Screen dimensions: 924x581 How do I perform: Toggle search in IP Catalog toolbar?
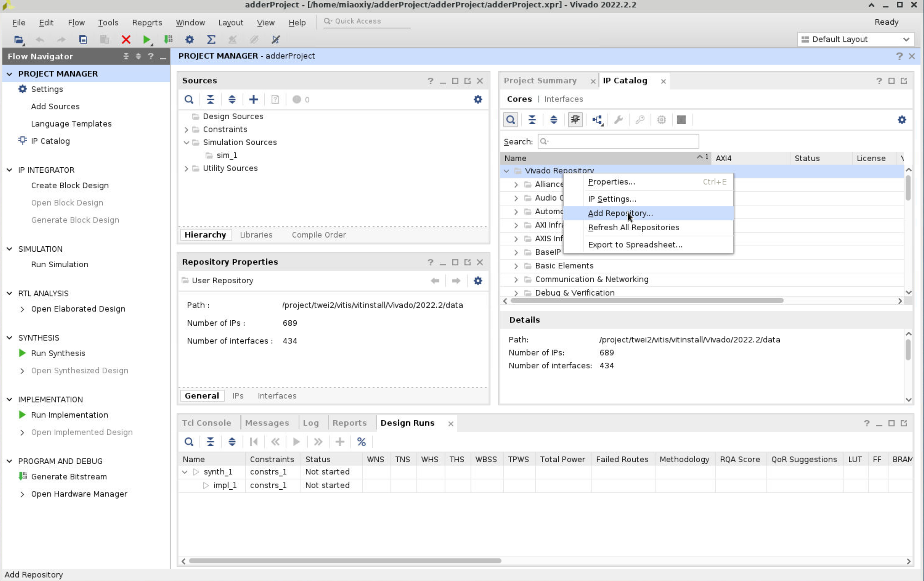point(511,120)
